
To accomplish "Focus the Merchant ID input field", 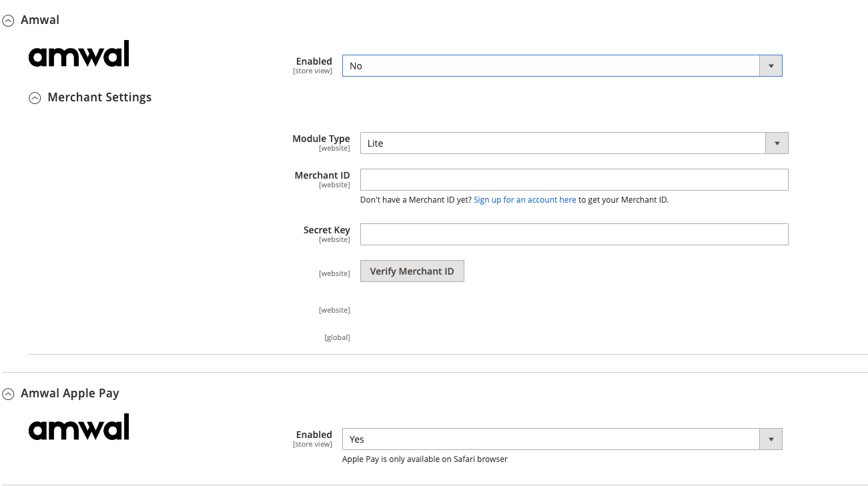I will point(574,179).
